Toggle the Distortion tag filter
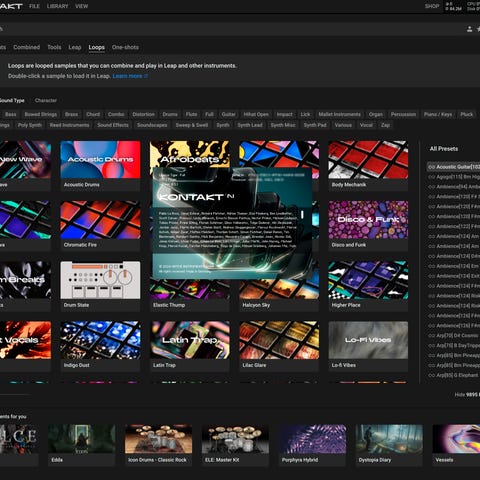This screenshot has width=480, height=480. [x=144, y=114]
